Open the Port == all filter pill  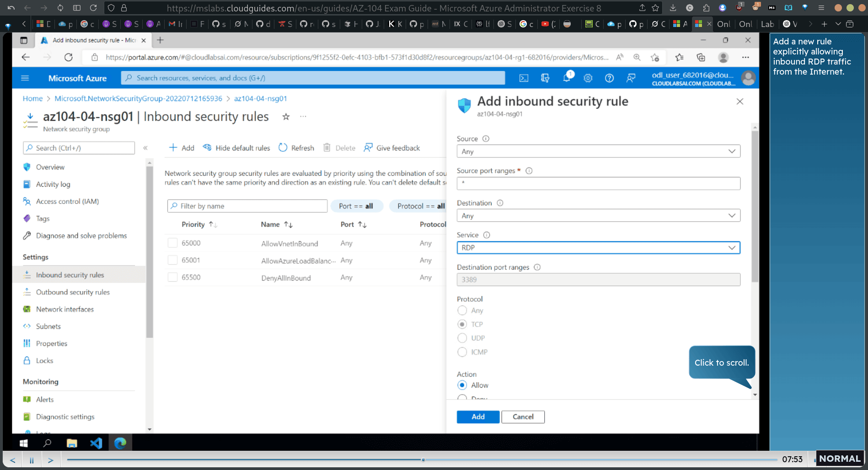point(356,206)
